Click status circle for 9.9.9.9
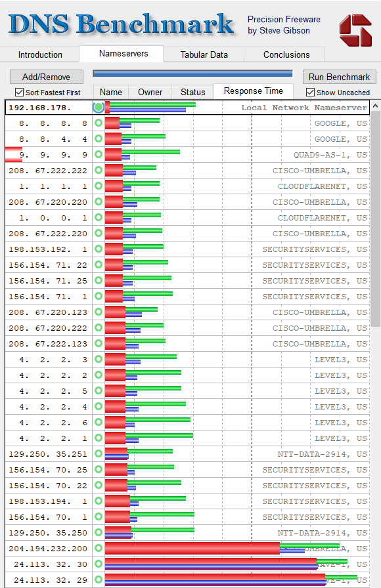 pos(99,154)
